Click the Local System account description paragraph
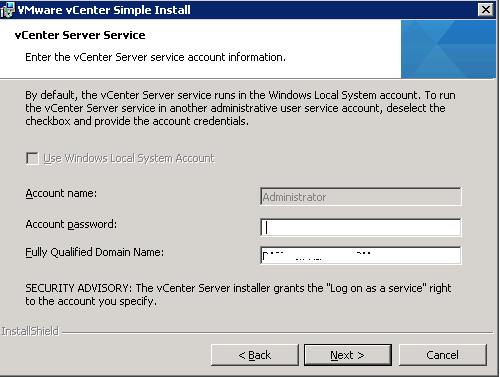500x377 pixels. coord(240,108)
